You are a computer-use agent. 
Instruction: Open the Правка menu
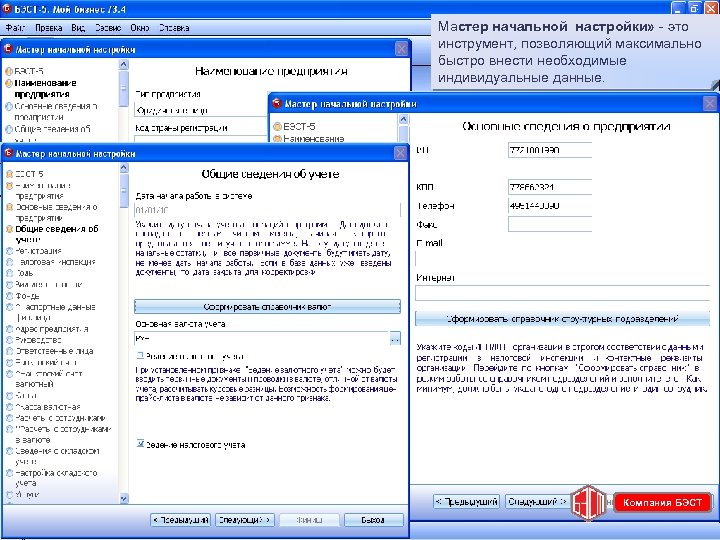click(49, 28)
